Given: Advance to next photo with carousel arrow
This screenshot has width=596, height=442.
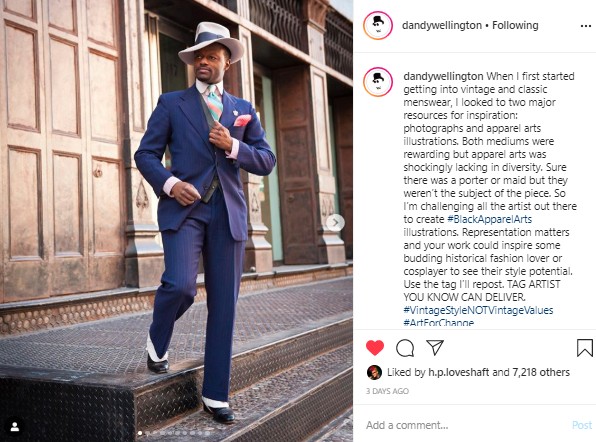Looking at the screenshot, I should (x=335, y=223).
